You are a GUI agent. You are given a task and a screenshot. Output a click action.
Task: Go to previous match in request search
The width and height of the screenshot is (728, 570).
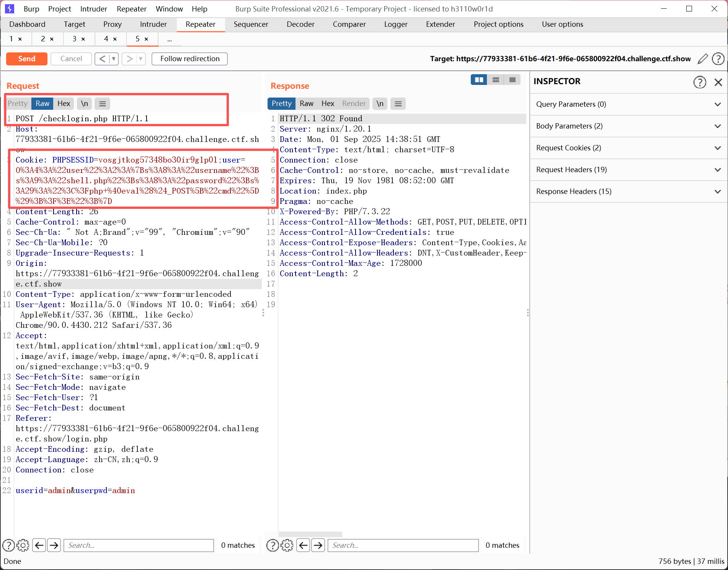pyautogui.click(x=39, y=545)
